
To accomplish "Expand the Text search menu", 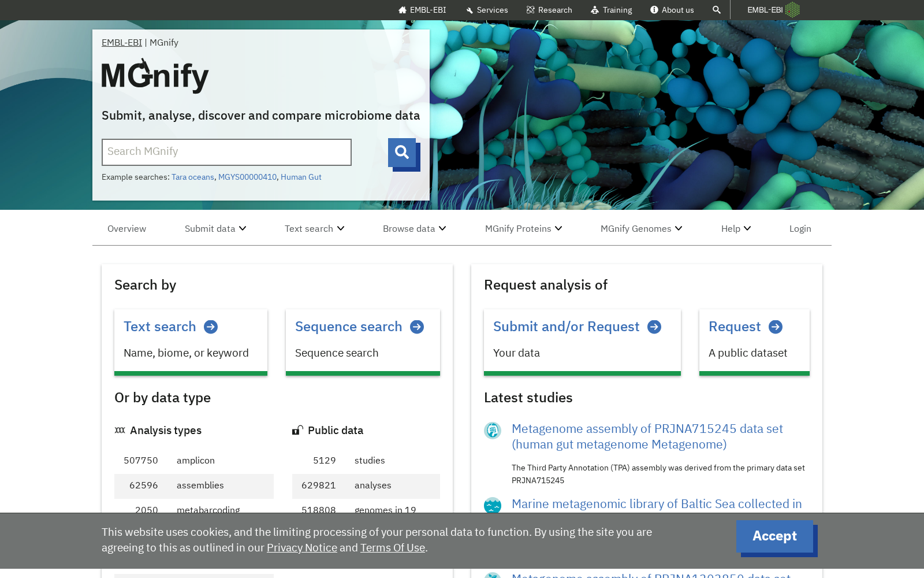I will pos(314,229).
